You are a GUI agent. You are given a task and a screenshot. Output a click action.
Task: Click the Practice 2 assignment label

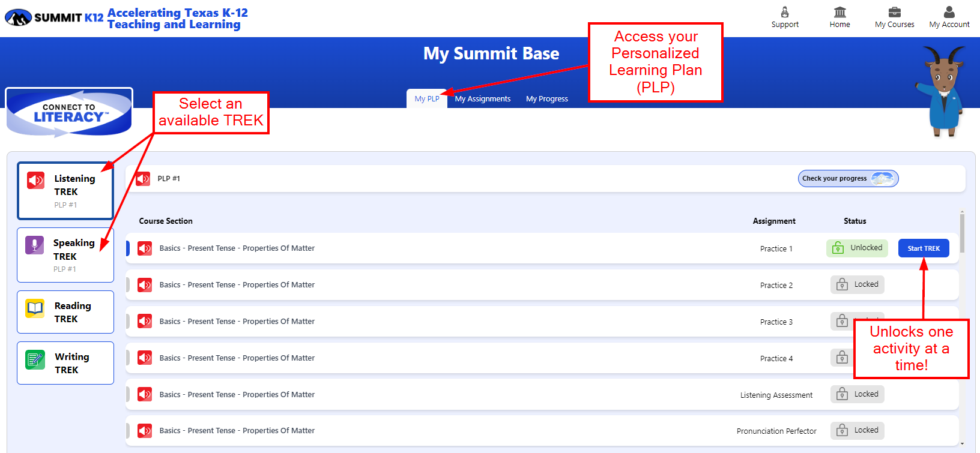(x=776, y=286)
